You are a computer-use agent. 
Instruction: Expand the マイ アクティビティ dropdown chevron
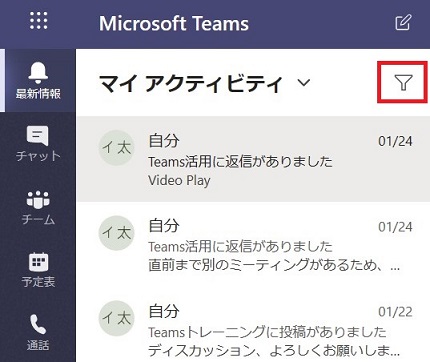[304, 82]
